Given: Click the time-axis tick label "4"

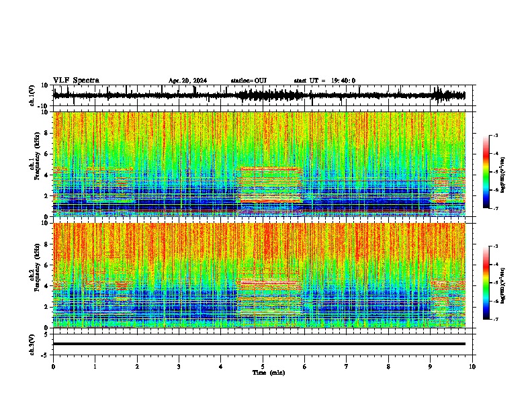Looking at the screenshot, I should 221,367.
